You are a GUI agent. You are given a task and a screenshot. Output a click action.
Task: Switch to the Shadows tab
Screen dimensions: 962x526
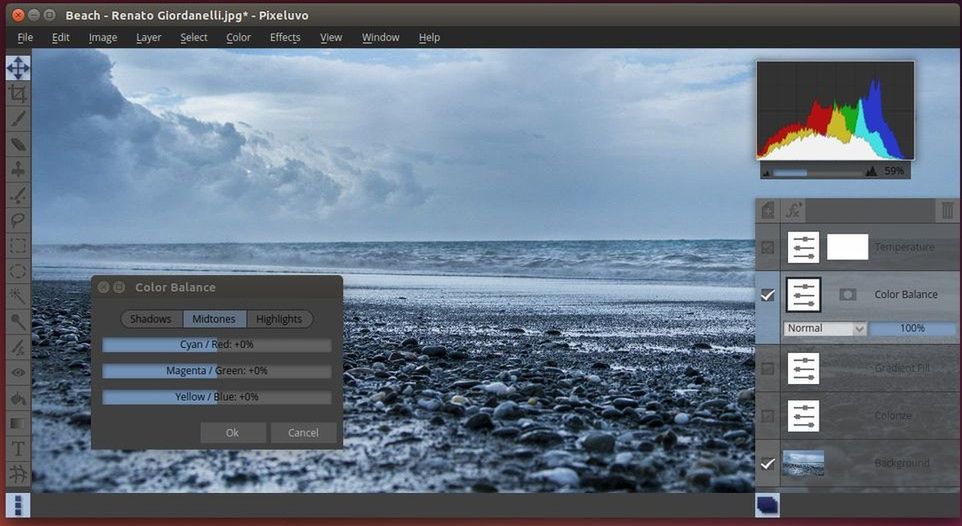pyautogui.click(x=152, y=319)
